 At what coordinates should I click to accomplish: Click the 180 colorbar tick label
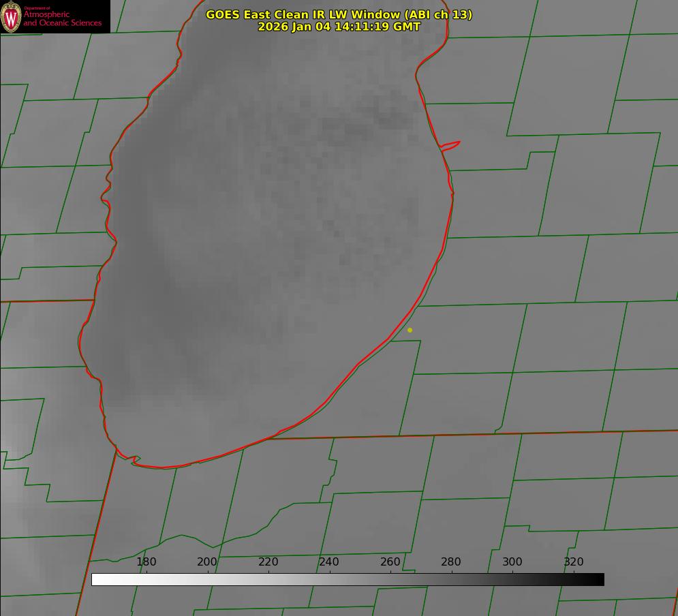tap(147, 562)
